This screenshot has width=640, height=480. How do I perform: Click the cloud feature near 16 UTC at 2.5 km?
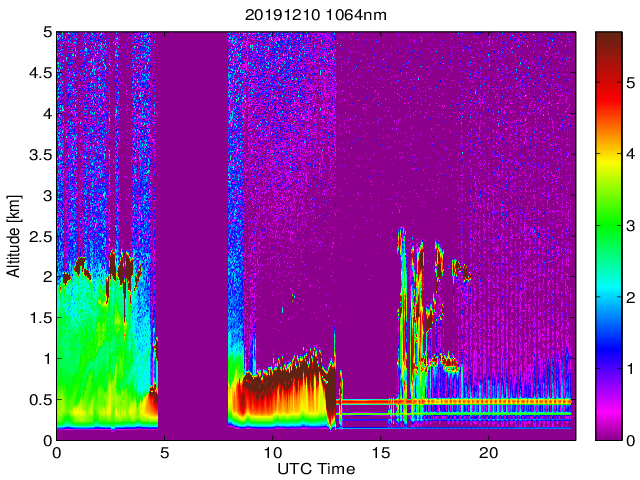pos(402,239)
